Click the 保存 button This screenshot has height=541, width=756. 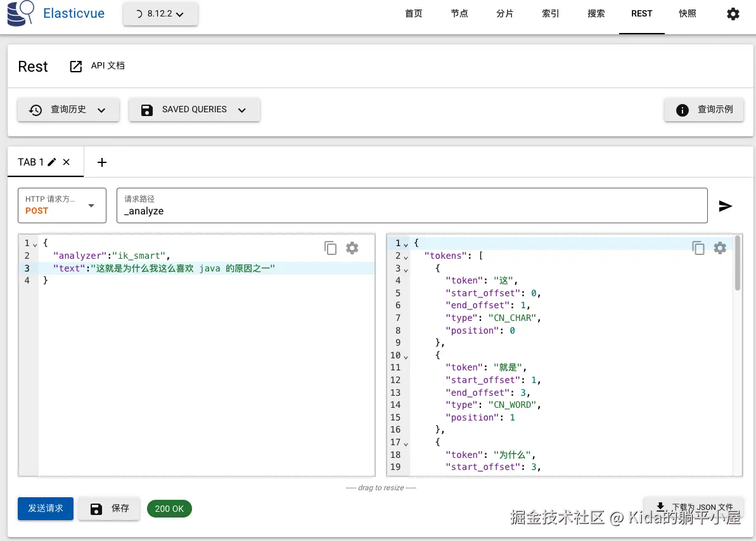110,509
